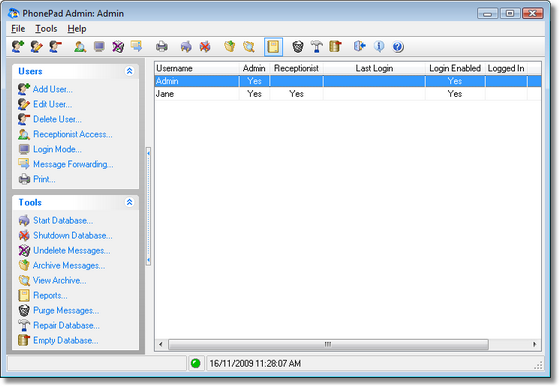
Task: Click the Repair Database hammer toolbar icon
Action: coord(316,46)
